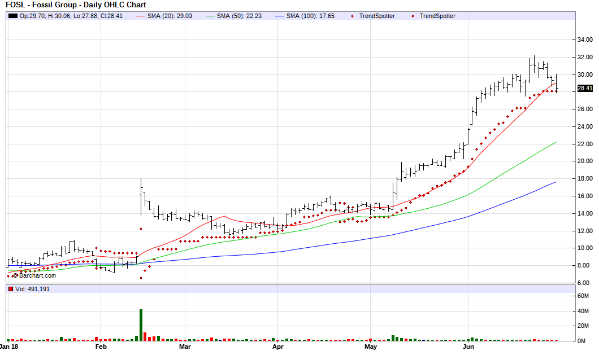This screenshot has width=599, height=364.
Task: Click the 32.00 price axis label
Action: tap(585, 57)
